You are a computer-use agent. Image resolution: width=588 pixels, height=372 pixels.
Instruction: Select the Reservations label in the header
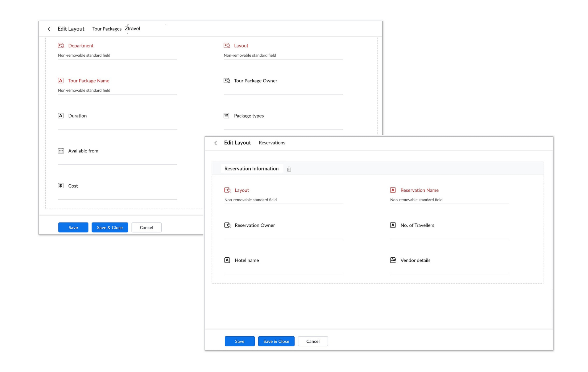click(x=272, y=143)
